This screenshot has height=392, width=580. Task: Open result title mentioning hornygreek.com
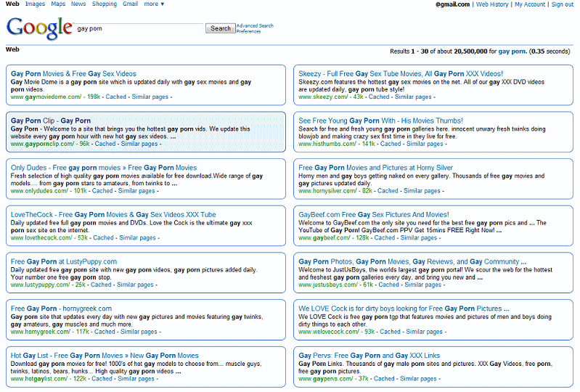(x=61, y=309)
